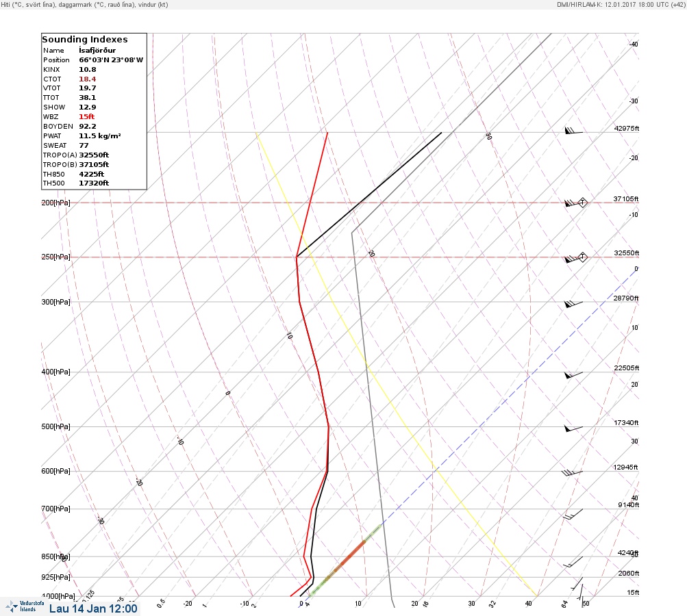
Task: Click the Vedurstofa Islands logo
Action: [x=25, y=606]
